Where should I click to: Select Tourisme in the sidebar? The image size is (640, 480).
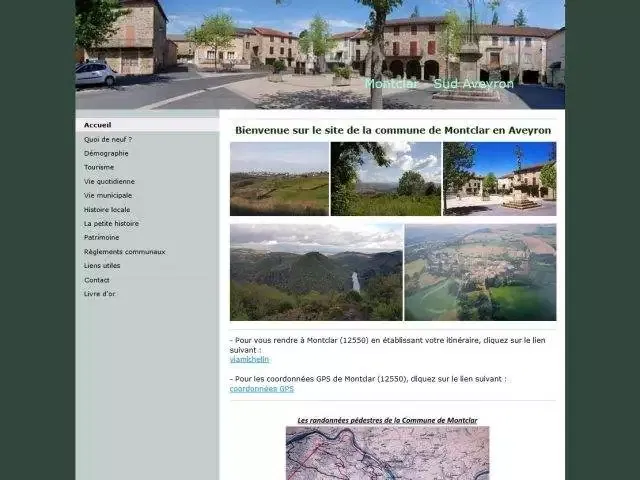[x=99, y=167]
